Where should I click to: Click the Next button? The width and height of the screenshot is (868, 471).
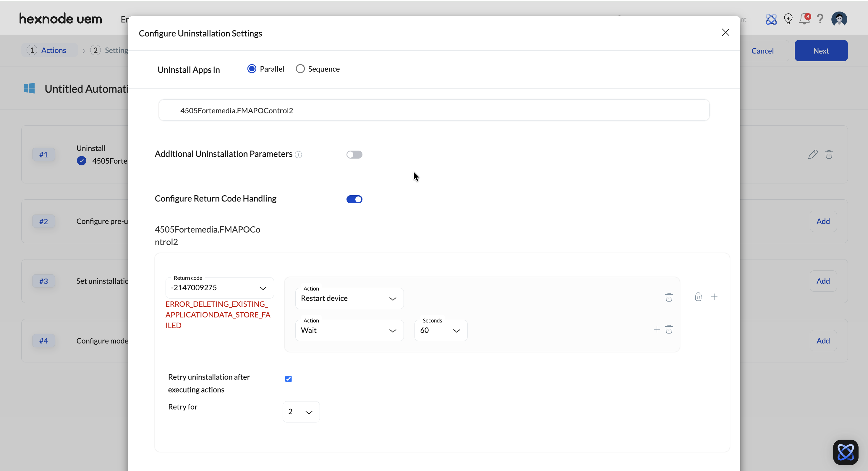820,51
